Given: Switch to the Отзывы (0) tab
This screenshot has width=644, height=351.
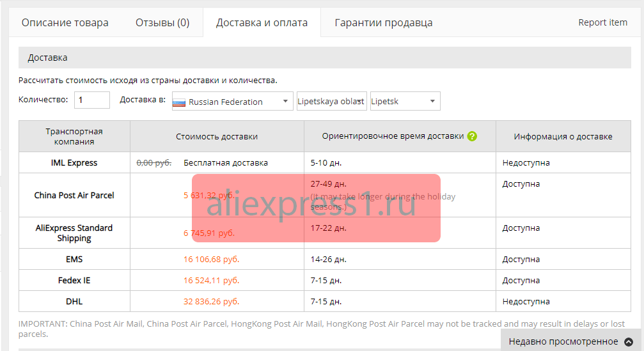Looking at the screenshot, I should click(x=162, y=22).
